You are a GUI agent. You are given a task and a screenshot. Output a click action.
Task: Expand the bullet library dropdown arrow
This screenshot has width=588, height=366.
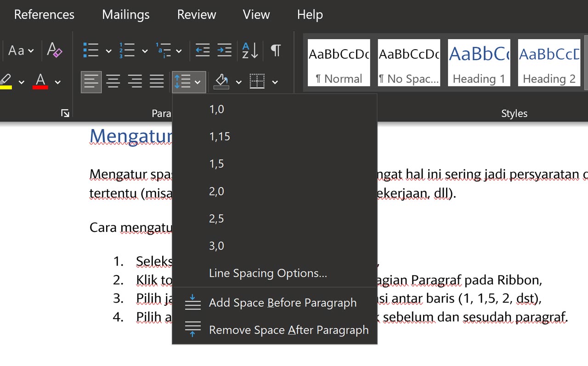click(108, 51)
